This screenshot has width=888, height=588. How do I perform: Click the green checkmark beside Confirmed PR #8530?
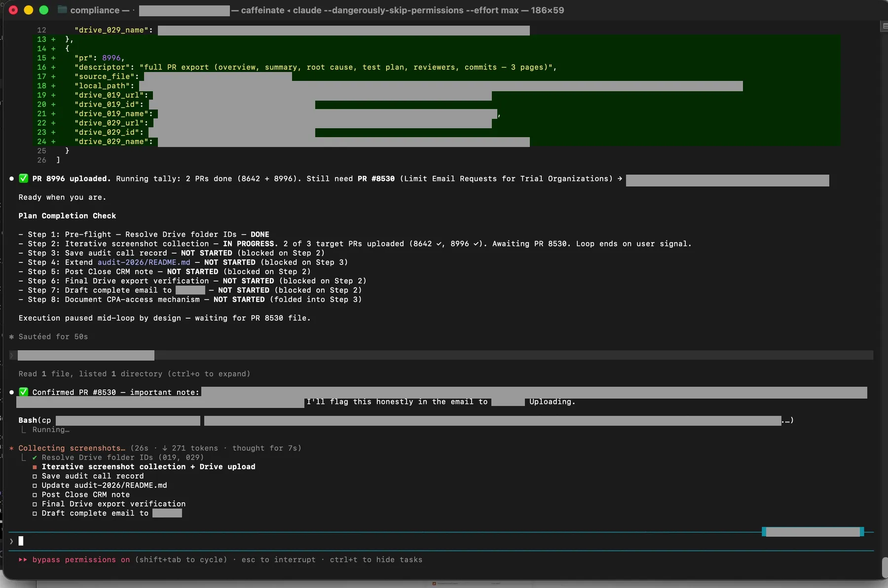coord(23,392)
